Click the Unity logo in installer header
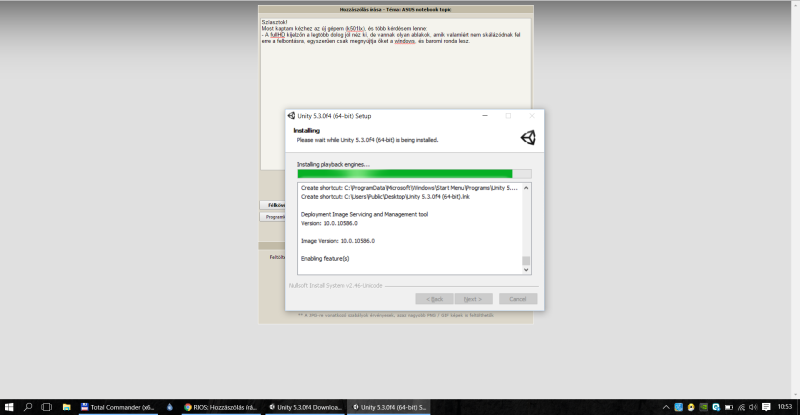 click(528, 137)
